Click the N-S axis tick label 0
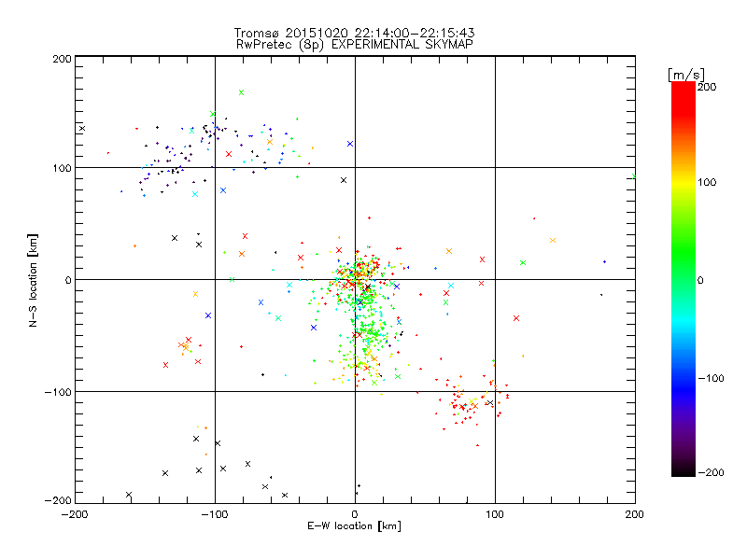The height and width of the screenshot is (560, 747). coord(68,280)
